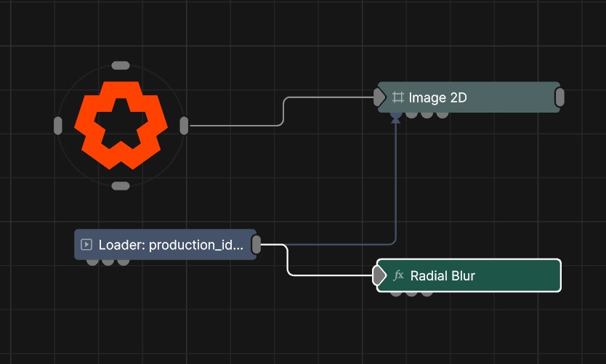Click the fx icon on Radial Blur
Screen dimensions: 606x364
pyautogui.click(x=398, y=276)
